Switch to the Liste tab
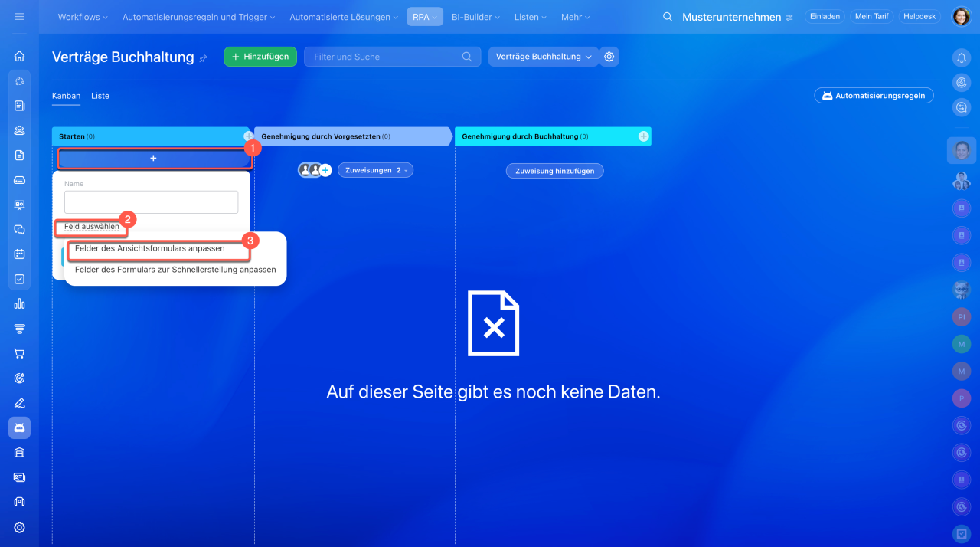The width and height of the screenshot is (980, 547). pos(100,96)
